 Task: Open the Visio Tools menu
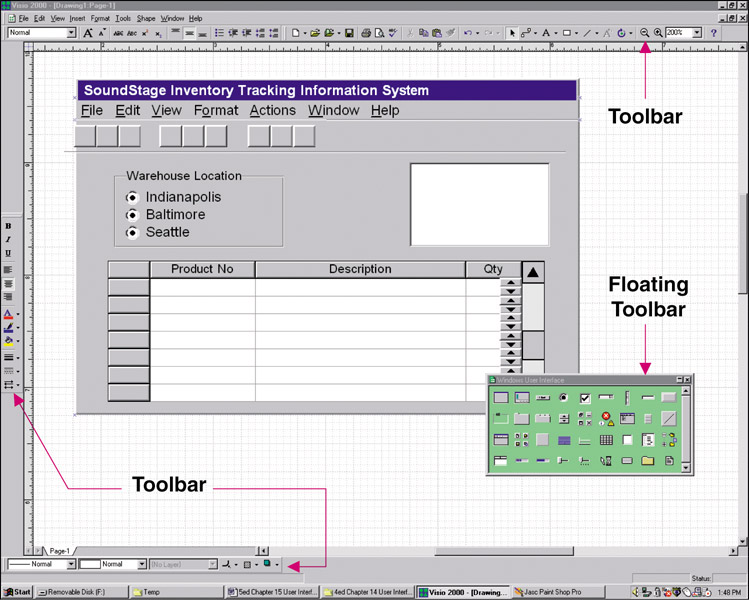point(123,18)
